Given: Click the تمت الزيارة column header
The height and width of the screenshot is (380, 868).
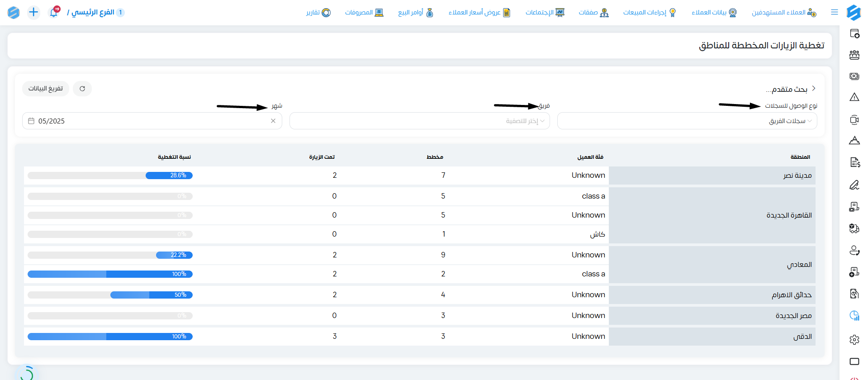Looking at the screenshot, I should [x=322, y=157].
